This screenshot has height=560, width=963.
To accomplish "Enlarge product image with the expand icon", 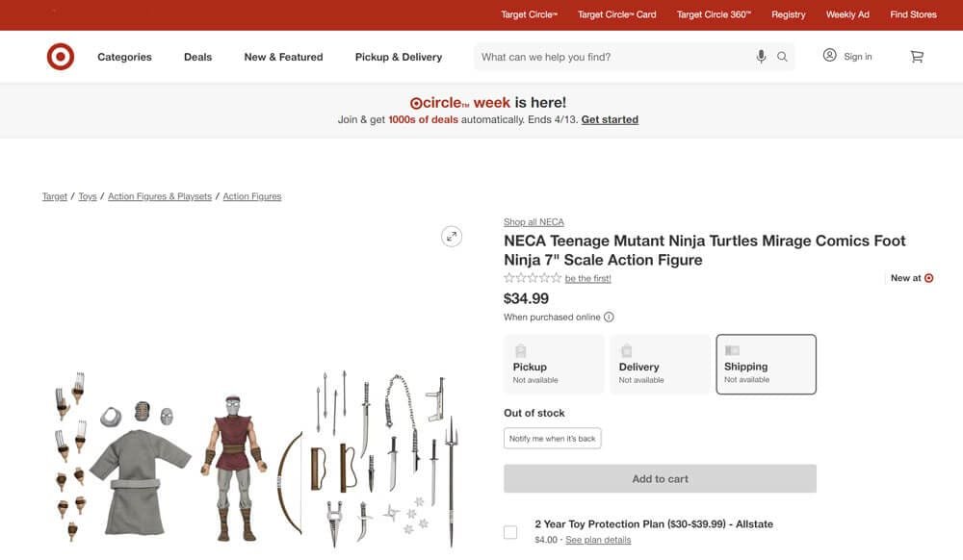I will 451,235.
